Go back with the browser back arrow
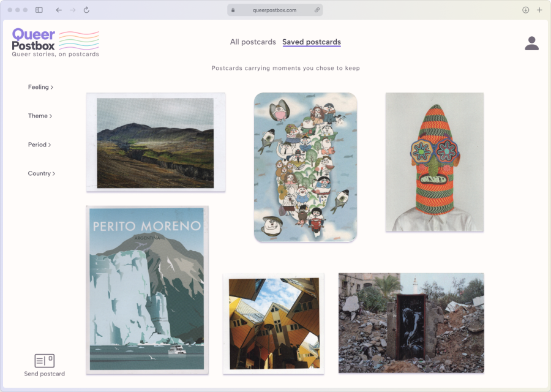This screenshot has height=392, width=551. pos(59,10)
